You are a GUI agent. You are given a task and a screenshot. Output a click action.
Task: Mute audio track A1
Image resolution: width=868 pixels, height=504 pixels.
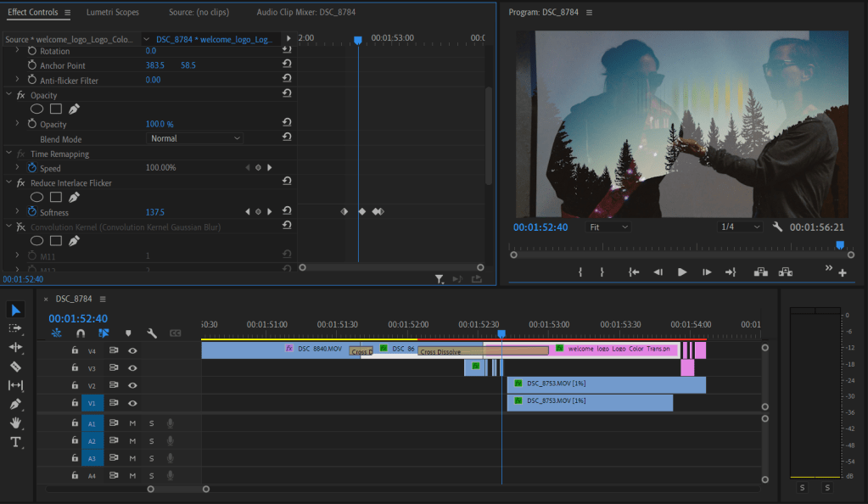pos(132,423)
